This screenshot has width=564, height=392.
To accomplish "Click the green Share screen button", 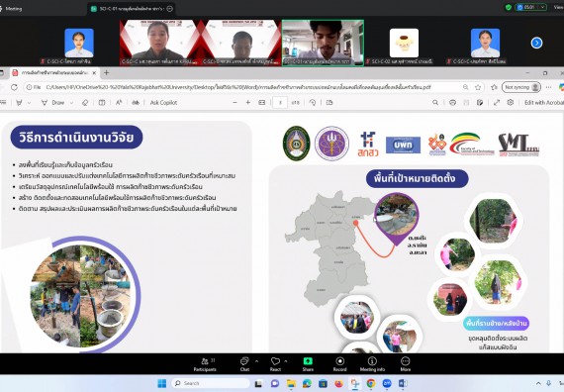I will tap(308, 364).
